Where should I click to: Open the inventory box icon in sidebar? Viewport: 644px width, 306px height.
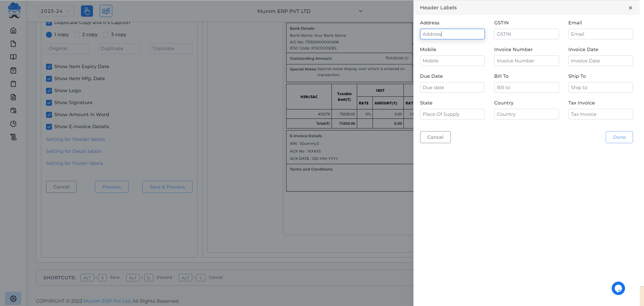point(13,110)
